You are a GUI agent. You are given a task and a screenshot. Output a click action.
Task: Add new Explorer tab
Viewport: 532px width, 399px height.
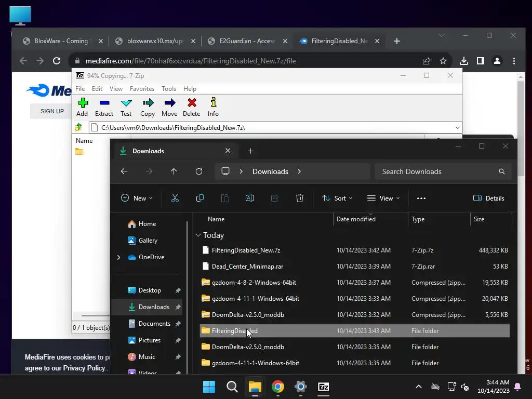(250, 151)
